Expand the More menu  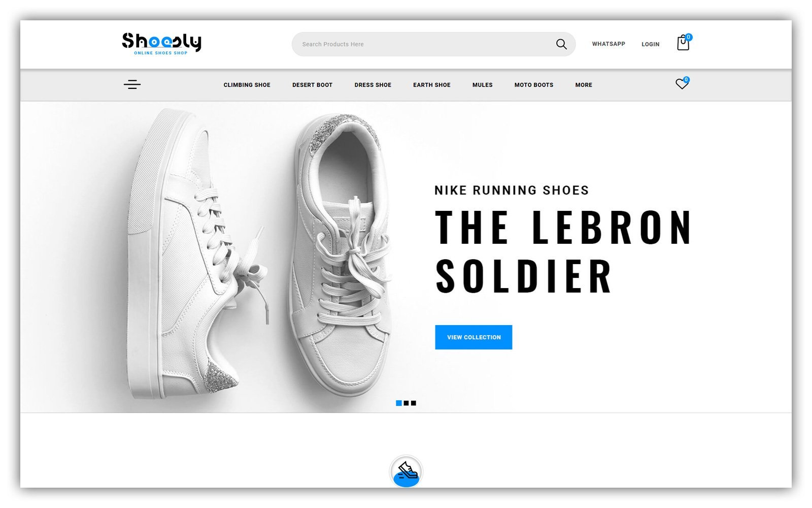[584, 85]
